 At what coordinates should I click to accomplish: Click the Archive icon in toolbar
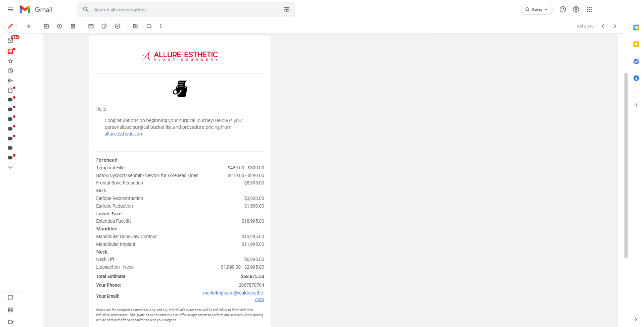(x=46, y=26)
